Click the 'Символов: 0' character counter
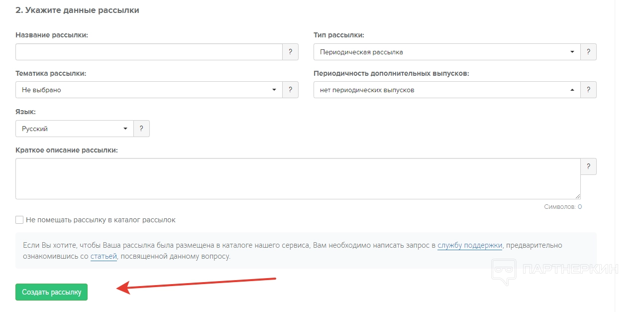Image resolution: width=644 pixels, height=312 pixels. pos(562,207)
